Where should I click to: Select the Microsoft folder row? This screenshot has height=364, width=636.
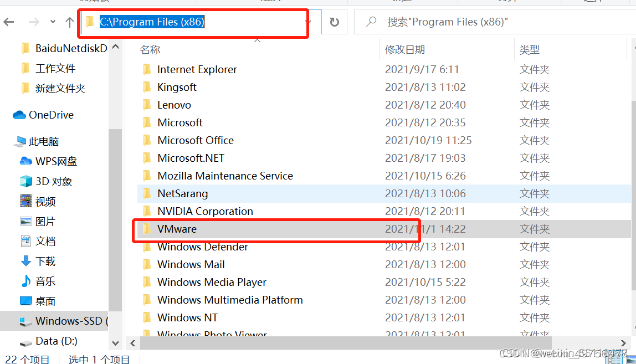[384, 122]
